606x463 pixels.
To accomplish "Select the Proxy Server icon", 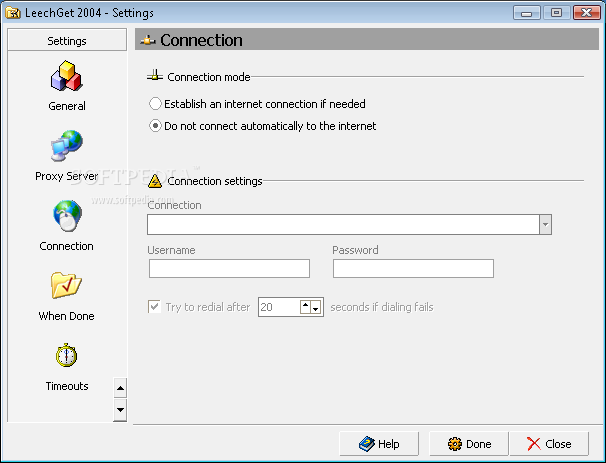I will 67,147.
